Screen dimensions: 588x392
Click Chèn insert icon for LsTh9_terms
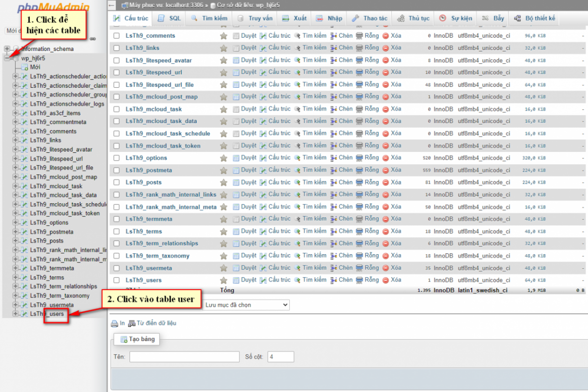coord(334,231)
